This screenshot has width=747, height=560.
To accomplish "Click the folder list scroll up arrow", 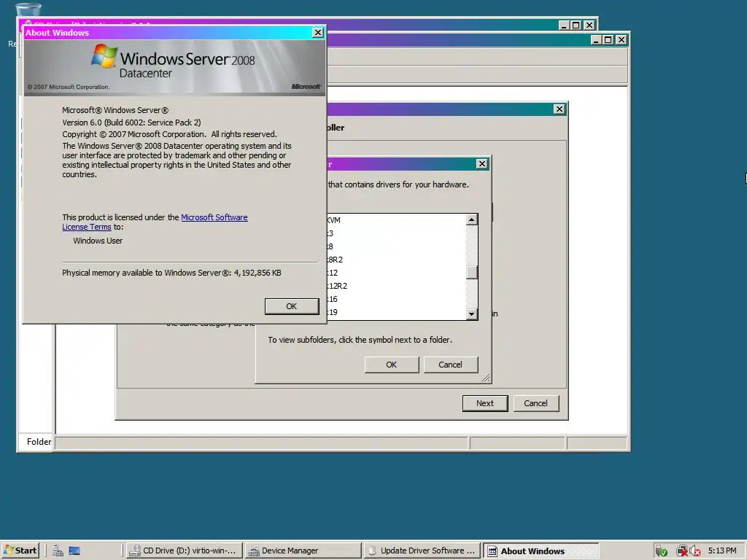I will point(472,219).
